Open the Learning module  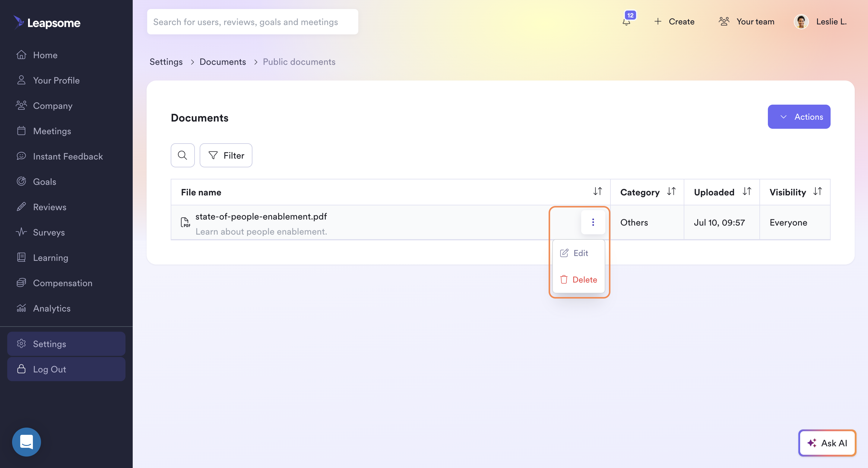click(42, 258)
